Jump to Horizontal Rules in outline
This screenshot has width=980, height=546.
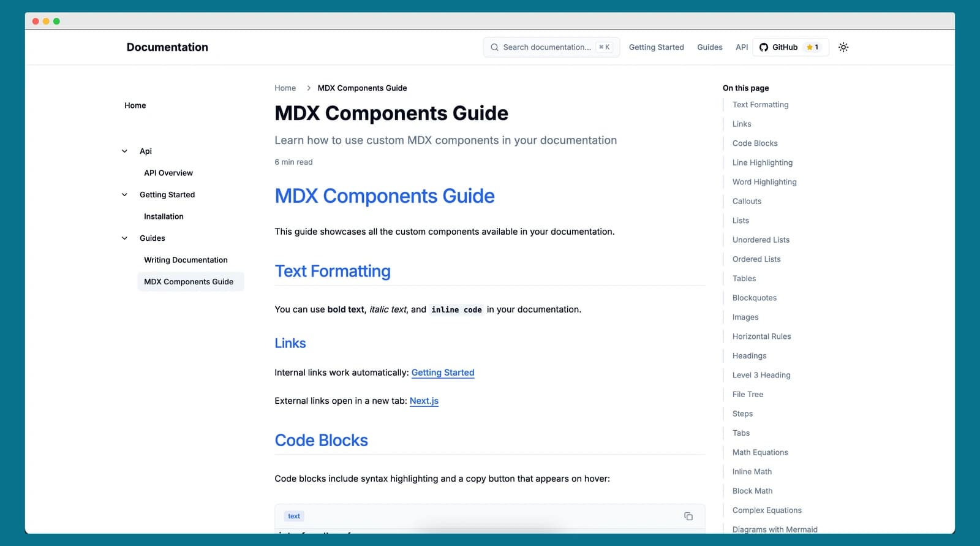click(x=762, y=336)
